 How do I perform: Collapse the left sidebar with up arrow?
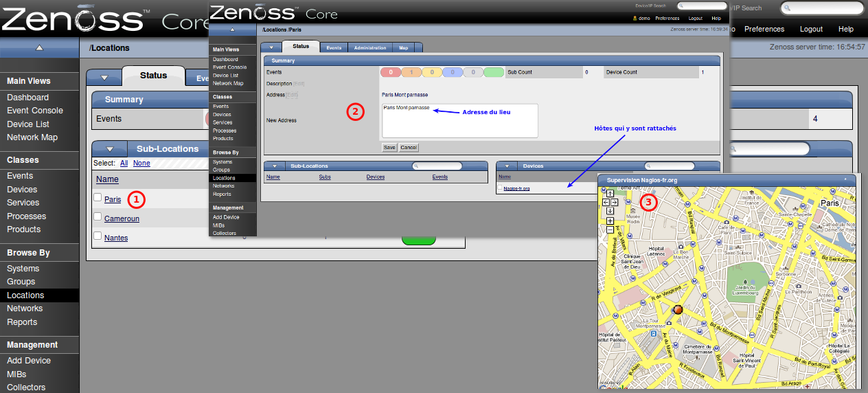tap(39, 47)
